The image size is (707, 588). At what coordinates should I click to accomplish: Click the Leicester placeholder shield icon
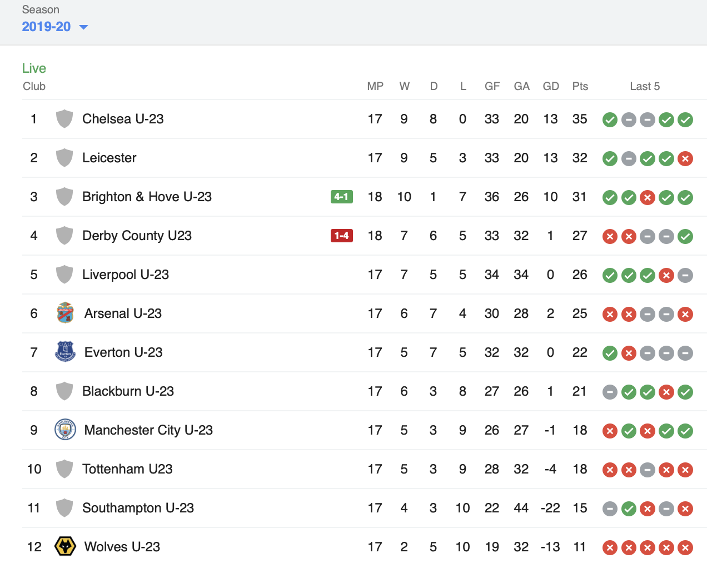pos(64,158)
